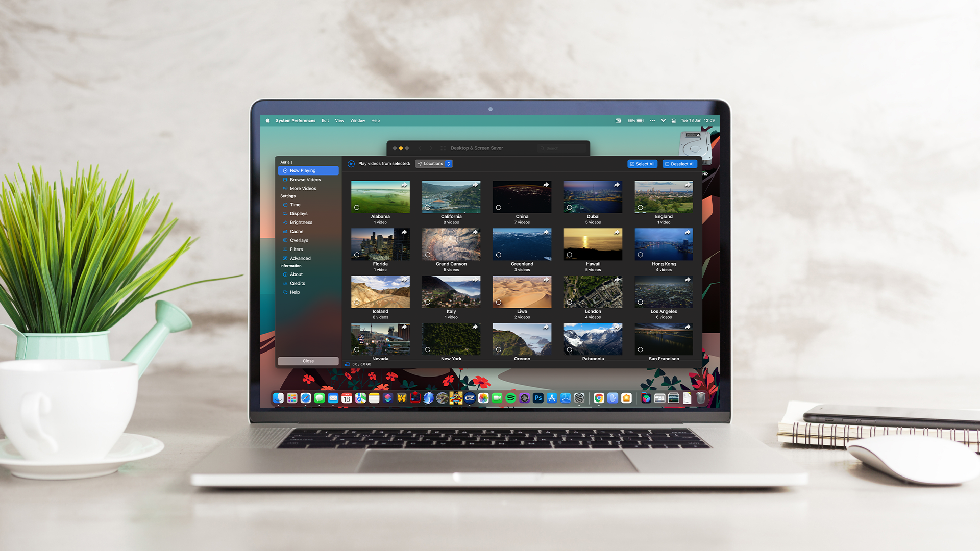
Task: Click Select All button
Action: [642, 163]
